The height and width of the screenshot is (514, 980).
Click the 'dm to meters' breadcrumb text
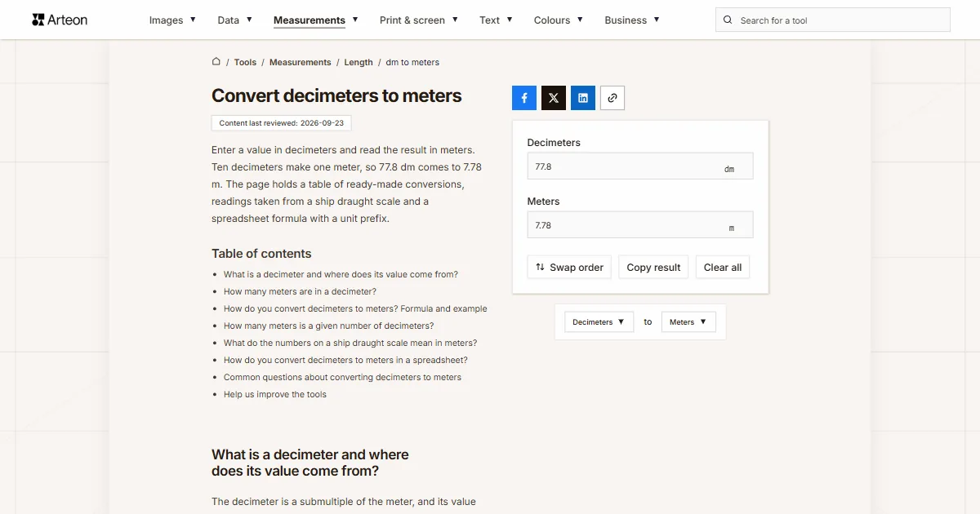pos(412,62)
